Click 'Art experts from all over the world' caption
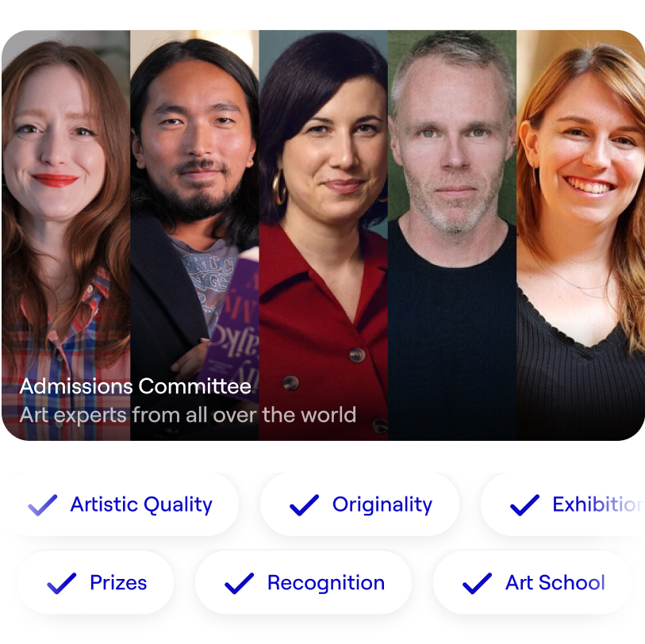The height and width of the screenshot is (644, 645). point(187,415)
